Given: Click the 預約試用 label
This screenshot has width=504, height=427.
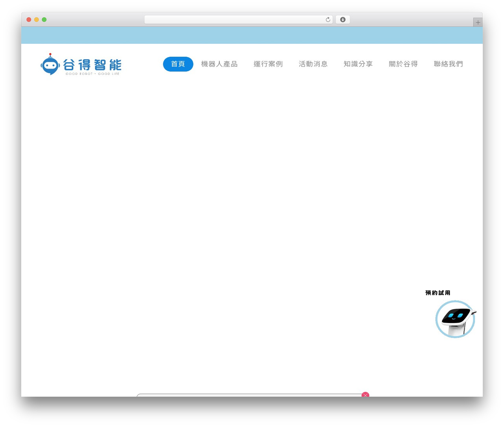Looking at the screenshot, I should pyautogui.click(x=438, y=293).
